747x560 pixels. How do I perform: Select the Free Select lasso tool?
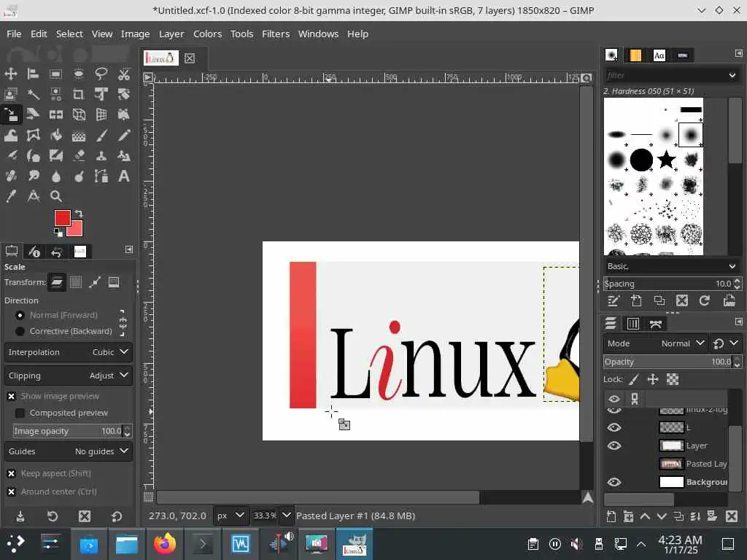(x=101, y=74)
